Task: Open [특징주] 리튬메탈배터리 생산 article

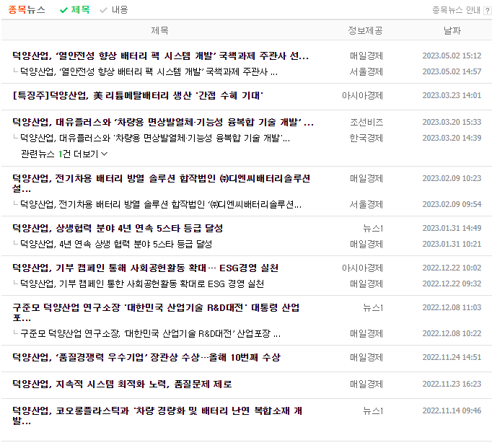Action: click(x=138, y=95)
